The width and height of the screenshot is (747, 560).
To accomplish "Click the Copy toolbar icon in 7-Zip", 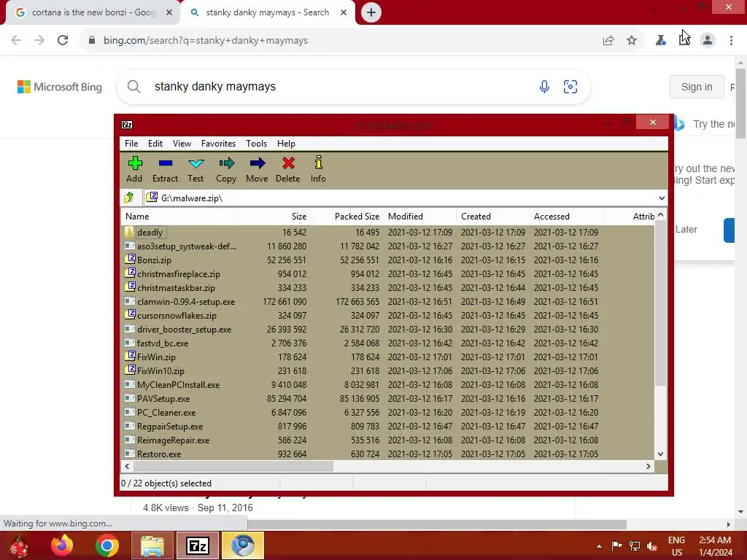I will pos(226,169).
